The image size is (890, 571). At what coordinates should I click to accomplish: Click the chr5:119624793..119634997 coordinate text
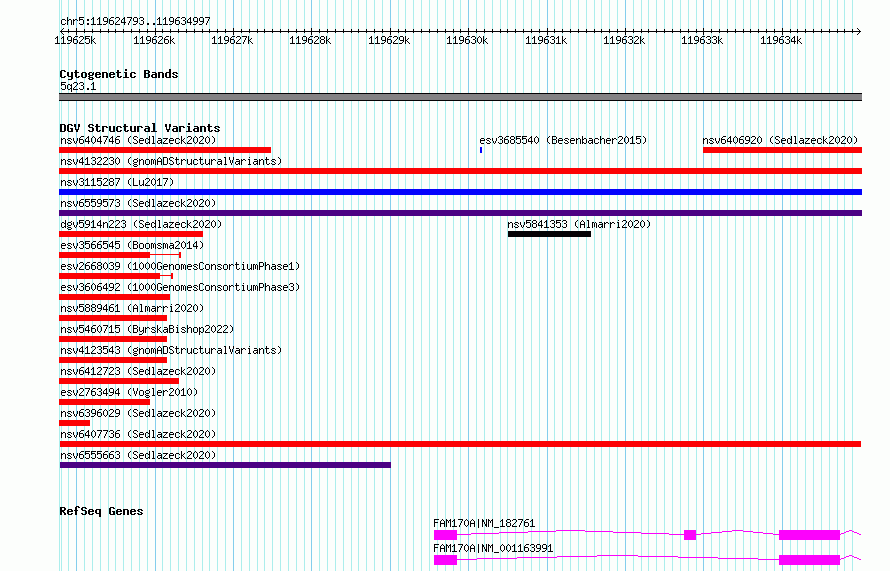pos(135,22)
